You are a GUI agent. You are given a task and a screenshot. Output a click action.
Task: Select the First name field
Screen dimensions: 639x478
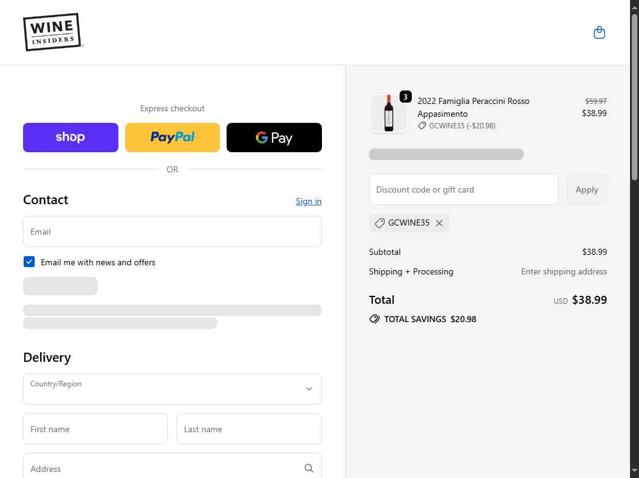point(95,429)
